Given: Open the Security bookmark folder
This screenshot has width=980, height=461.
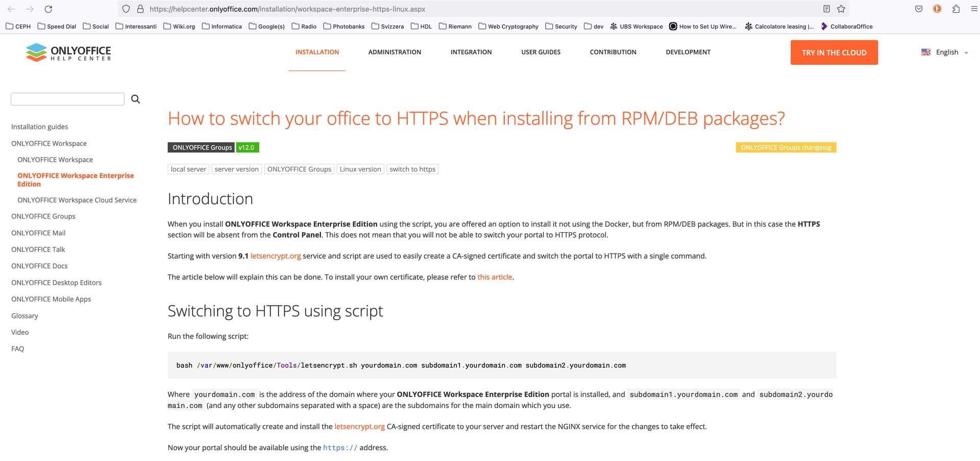Looking at the screenshot, I should (x=561, y=27).
